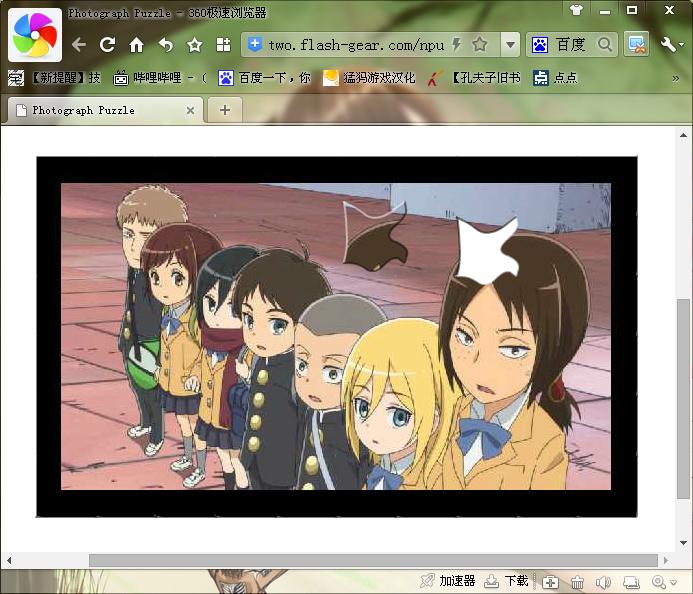The image size is (693, 594).
Task: Open favorites star icon in toolbar
Action: point(194,45)
